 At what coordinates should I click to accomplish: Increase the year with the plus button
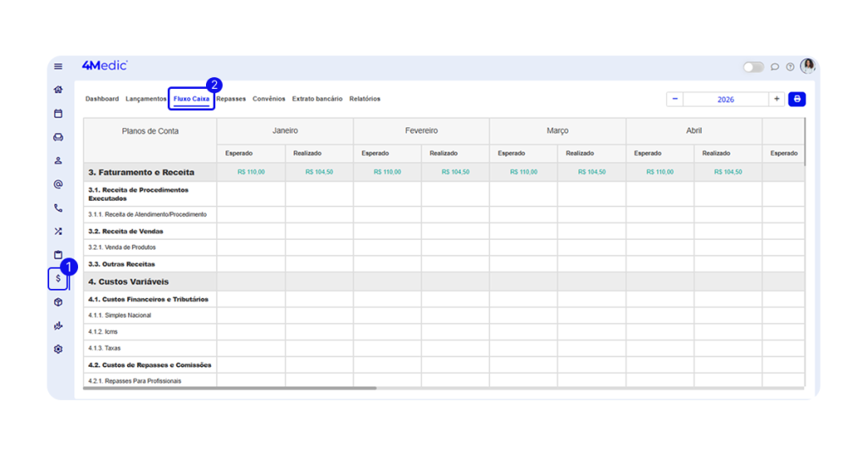pos(776,99)
